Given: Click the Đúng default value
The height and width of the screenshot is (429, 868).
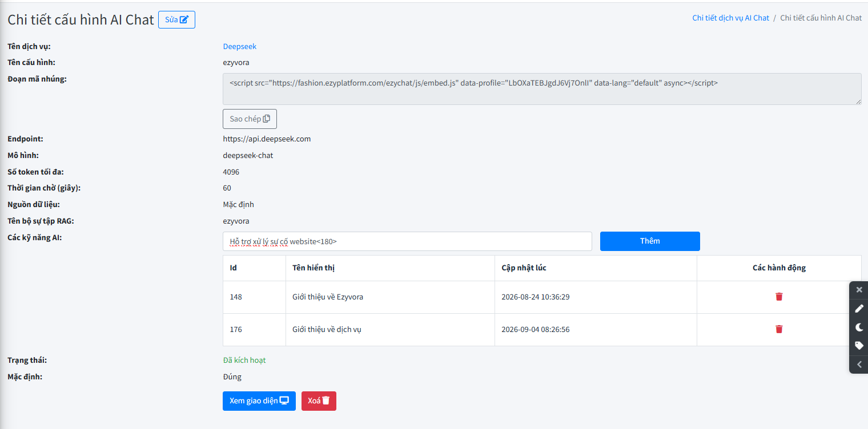Looking at the screenshot, I should tap(232, 377).
